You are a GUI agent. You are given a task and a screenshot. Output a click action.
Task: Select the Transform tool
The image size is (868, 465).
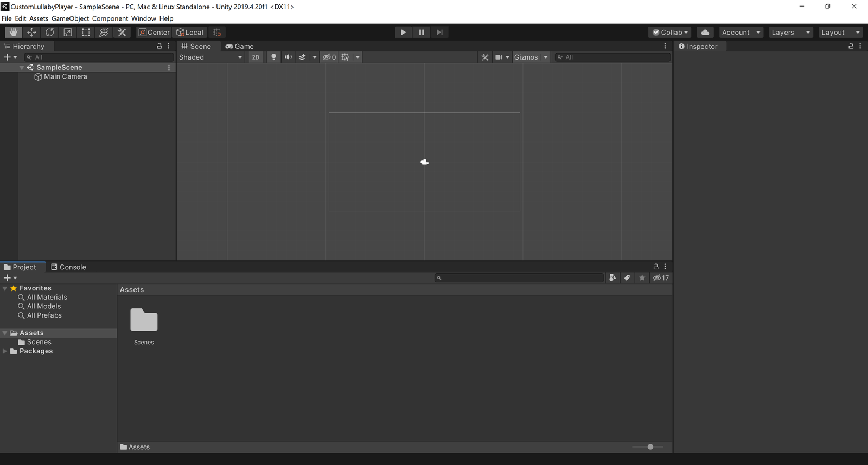(x=104, y=33)
